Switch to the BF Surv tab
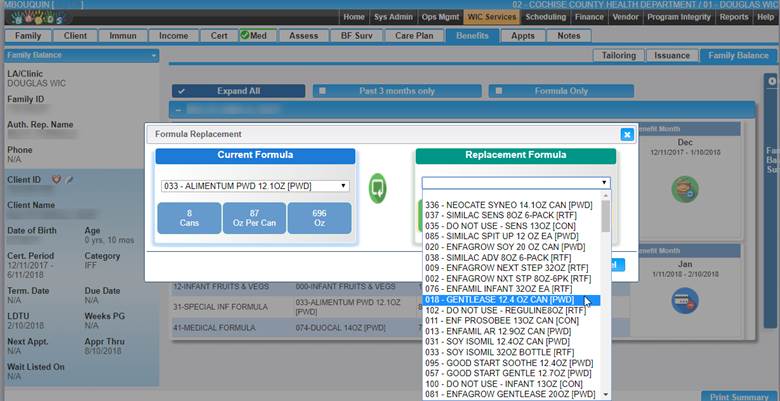The image size is (780, 401). pos(357,36)
